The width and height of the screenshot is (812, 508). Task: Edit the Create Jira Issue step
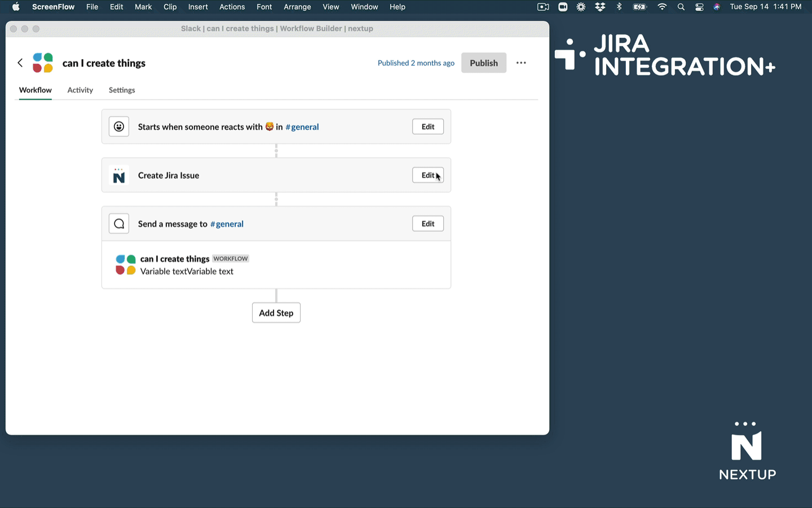428,175
